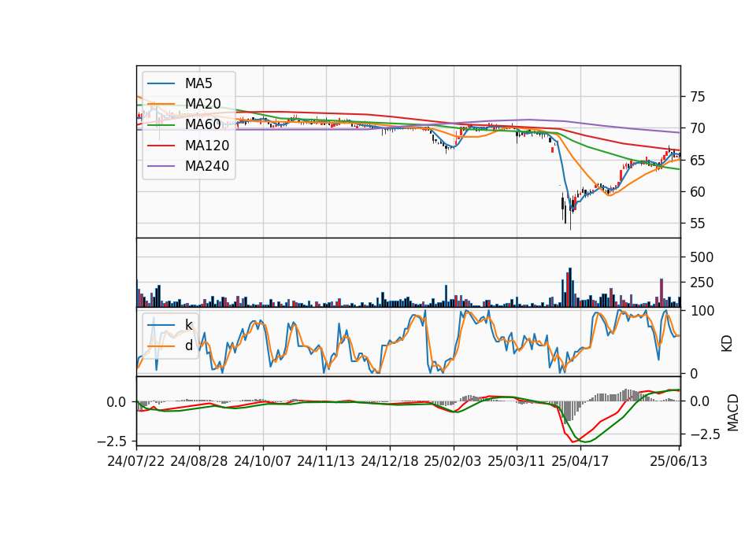Click the 500 volume axis tick label
The image size is (756, 543).
tap(702, 257)
